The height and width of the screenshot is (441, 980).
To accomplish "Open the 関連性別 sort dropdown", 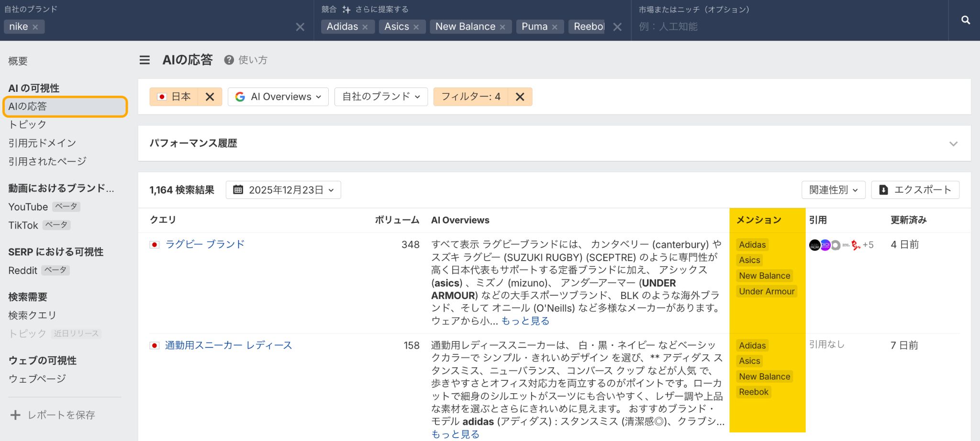I will (833, 190).
